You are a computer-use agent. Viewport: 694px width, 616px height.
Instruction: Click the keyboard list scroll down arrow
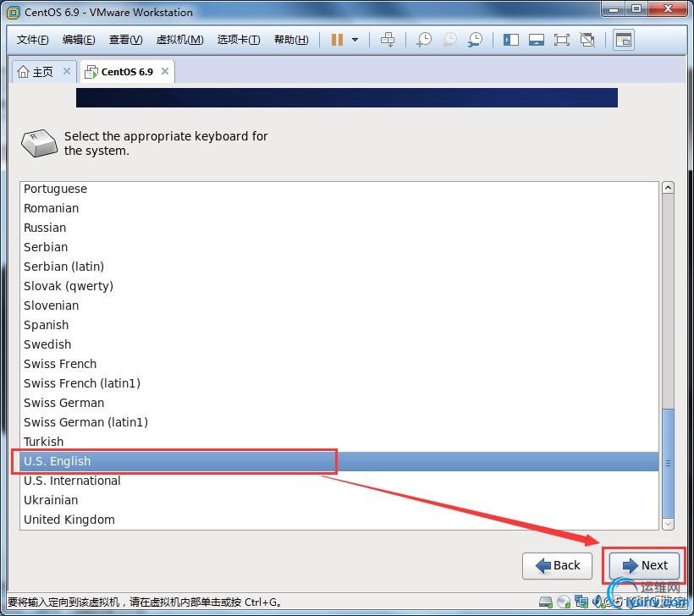click(668, 524)
